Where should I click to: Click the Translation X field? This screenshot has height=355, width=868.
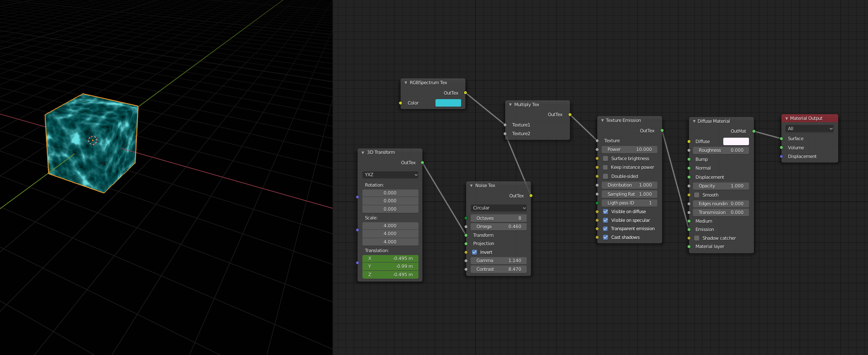(x=390, y=258)
